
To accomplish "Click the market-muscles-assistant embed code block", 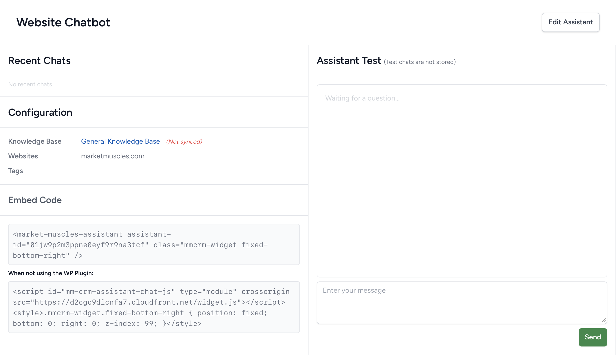I will click(x=154, y=244).
